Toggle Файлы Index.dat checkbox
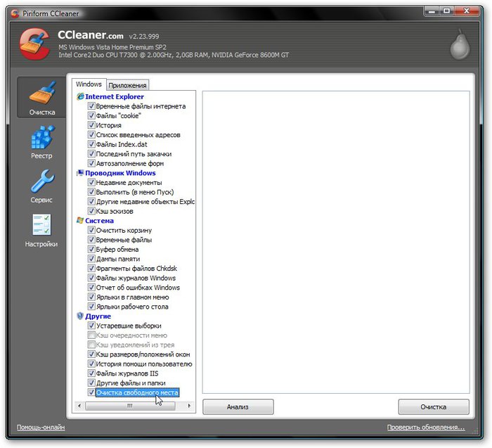Image resolution: width=492 pixels, height=448 pixels. click(x=91, y=144)
